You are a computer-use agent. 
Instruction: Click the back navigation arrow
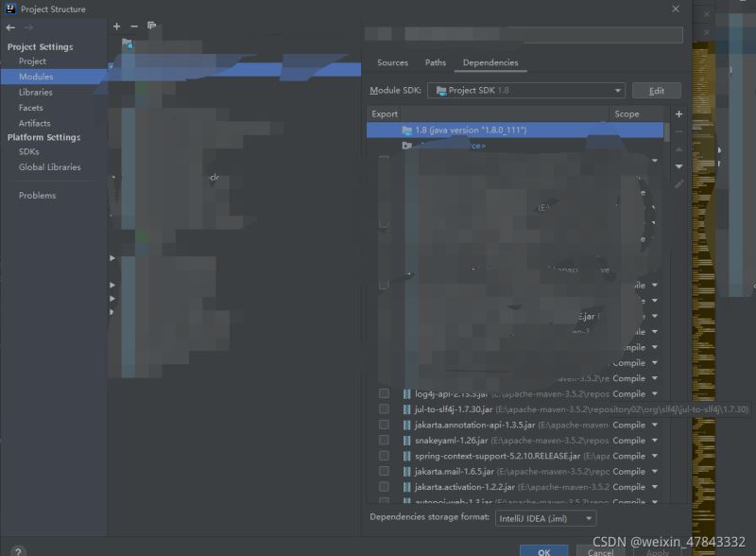(x=10, y=27)
